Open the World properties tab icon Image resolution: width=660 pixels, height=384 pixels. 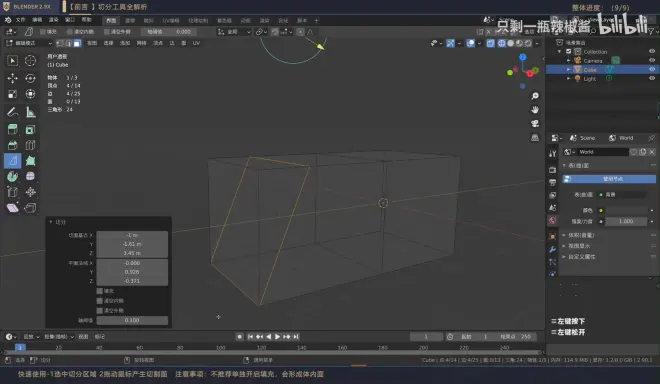coord(552,220)
